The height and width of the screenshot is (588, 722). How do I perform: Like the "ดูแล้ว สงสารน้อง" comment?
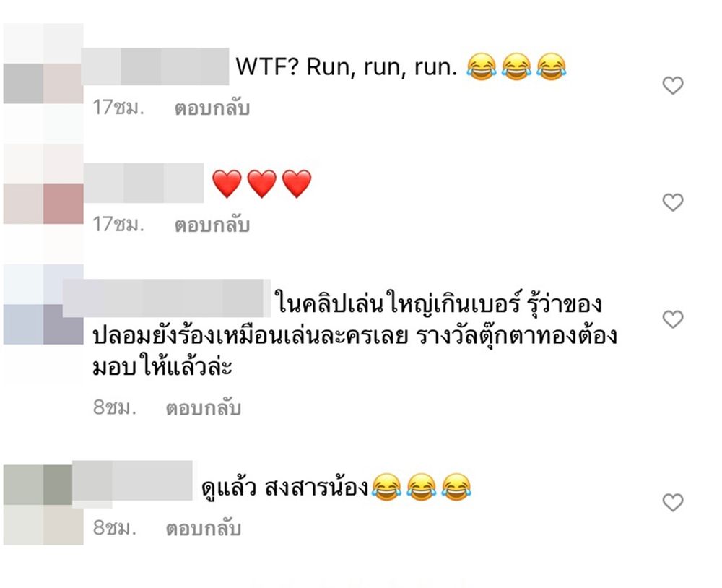[673, 502]
